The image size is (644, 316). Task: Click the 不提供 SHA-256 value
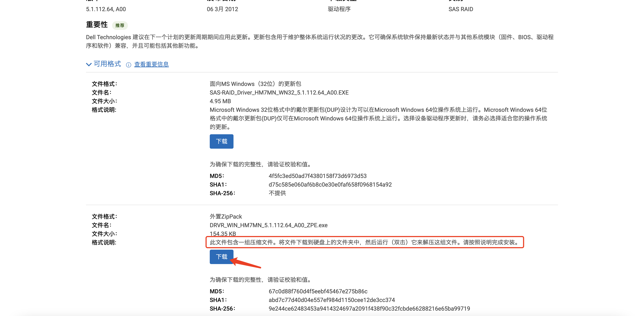point(277,193)
